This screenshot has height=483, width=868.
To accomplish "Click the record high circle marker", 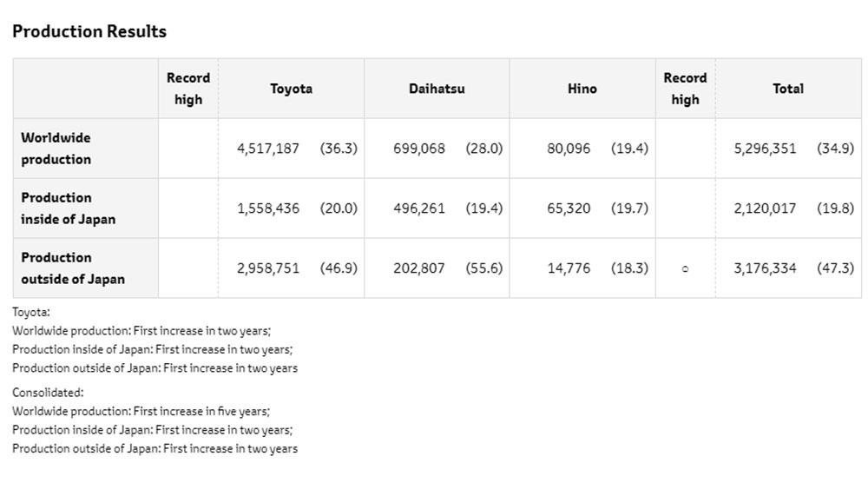I will pyautogui.click(x=685, y=269).
